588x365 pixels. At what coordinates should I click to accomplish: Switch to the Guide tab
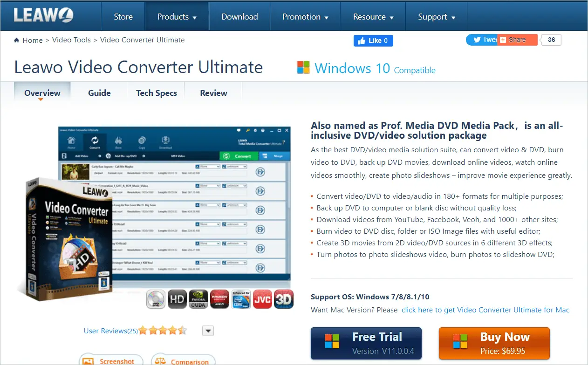[x=99, y=93]
